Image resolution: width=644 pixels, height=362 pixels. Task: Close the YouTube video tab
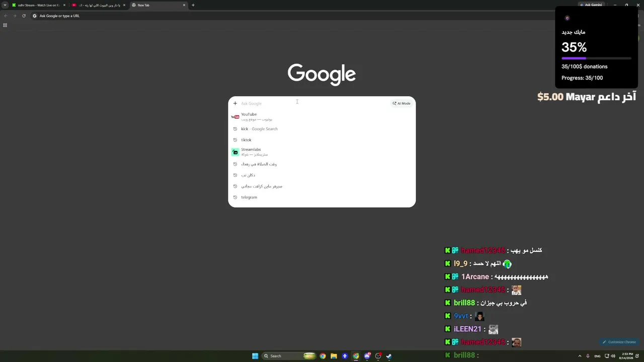pos(124,5)
